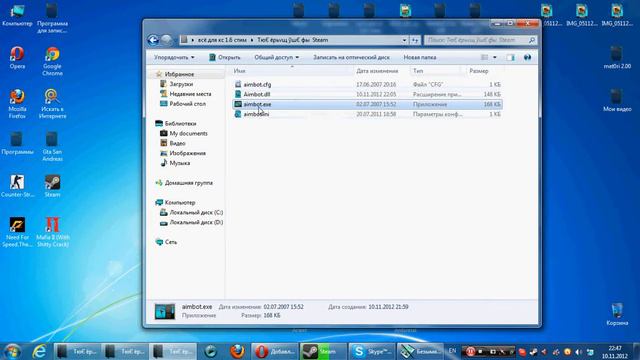The image size is (640, 360).
Task: Change the view with the views icon
Action: click(x=484, y=58)
